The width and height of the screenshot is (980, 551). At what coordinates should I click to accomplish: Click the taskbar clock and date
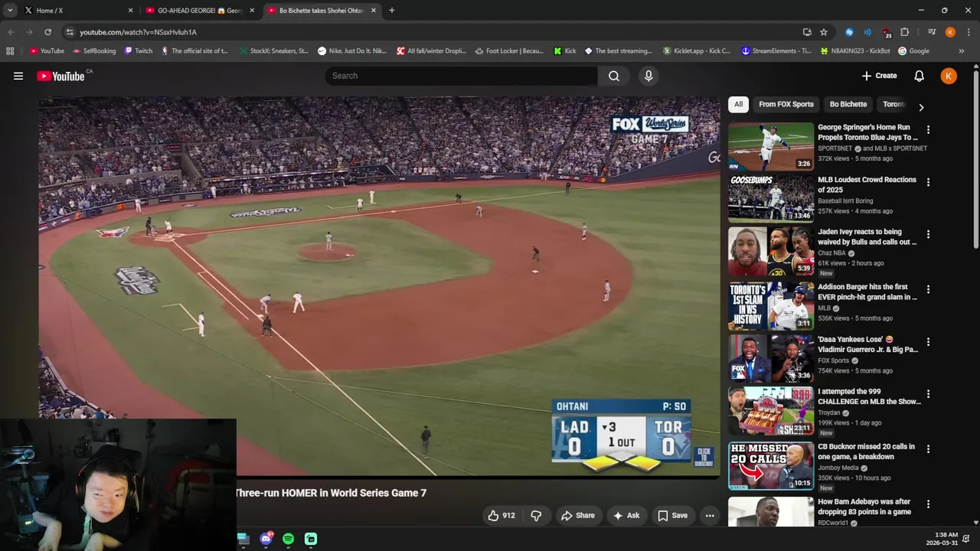[942, 539]
